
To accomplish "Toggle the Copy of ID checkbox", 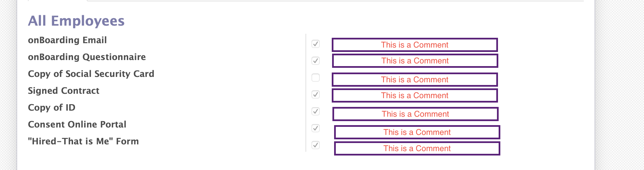I will tap(315, 111).
